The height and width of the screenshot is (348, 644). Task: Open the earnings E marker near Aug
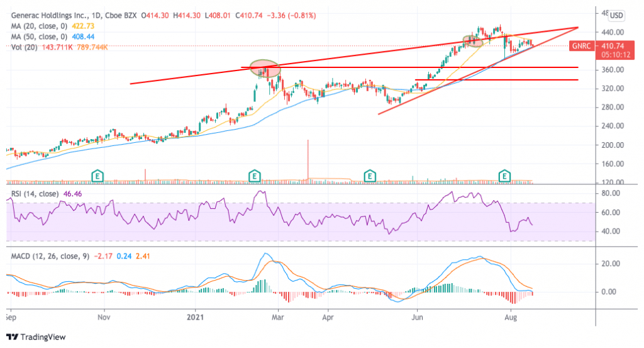(504, 177)
